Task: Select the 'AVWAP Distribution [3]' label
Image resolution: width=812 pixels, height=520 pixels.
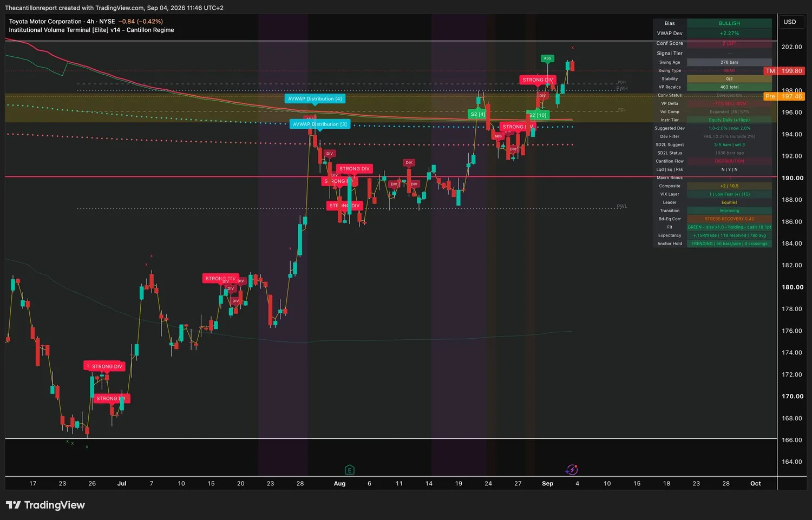Action: pyautogui.click(x=320, y=124)
